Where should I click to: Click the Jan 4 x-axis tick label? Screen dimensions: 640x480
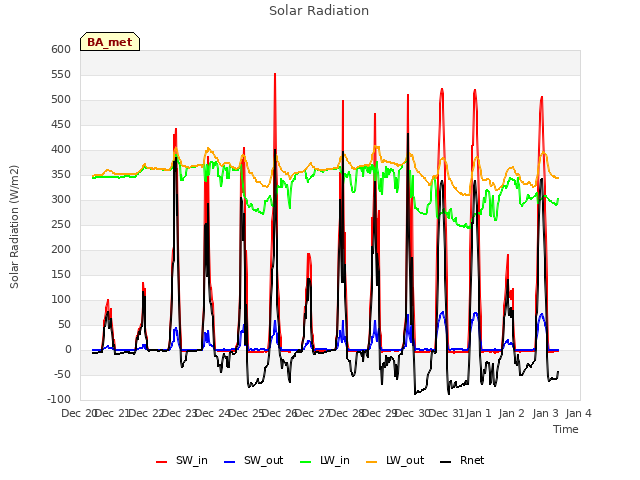click(578, 413)
